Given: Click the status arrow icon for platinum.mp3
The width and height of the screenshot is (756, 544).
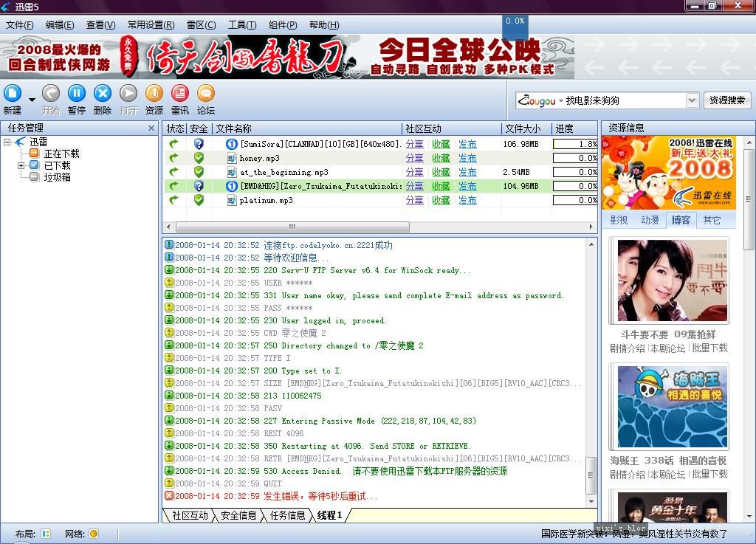Looking at the screenshot, I should click(174, 199).
